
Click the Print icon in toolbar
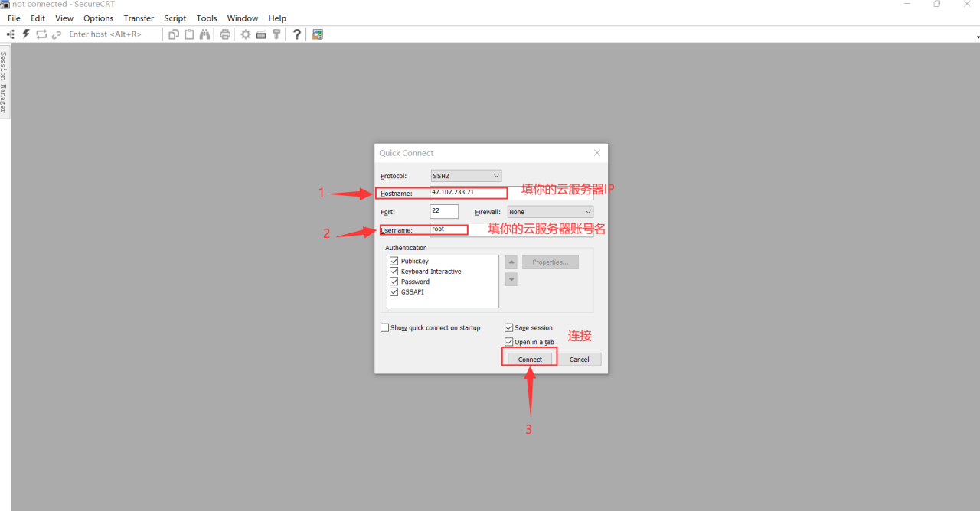pos(225,34)
